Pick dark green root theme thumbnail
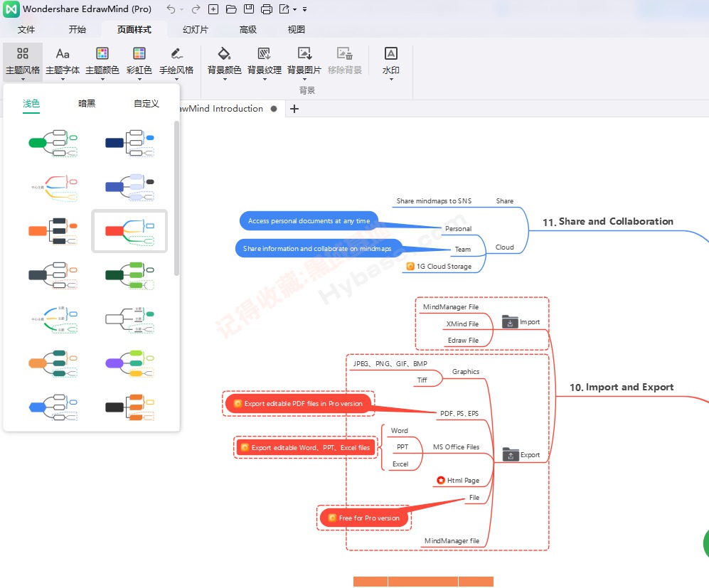The height and width of the screenshot is (588, 709). click(x=129, y=275)
